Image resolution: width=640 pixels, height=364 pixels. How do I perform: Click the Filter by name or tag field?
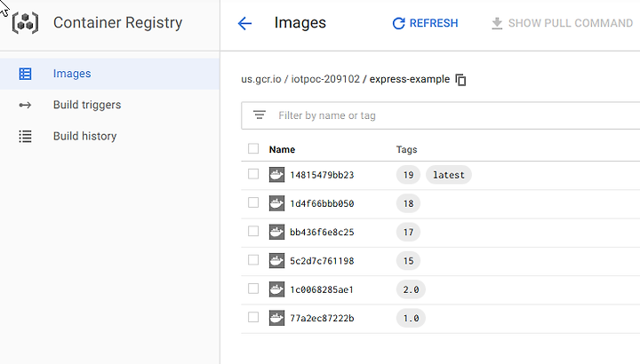441,115
